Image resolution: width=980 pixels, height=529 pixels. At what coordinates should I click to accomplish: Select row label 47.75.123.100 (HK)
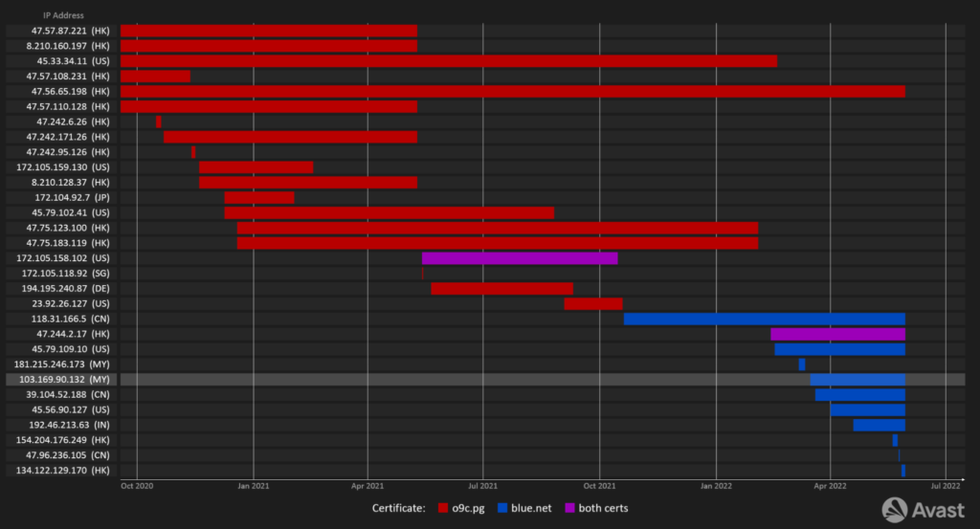click(68, 228)
